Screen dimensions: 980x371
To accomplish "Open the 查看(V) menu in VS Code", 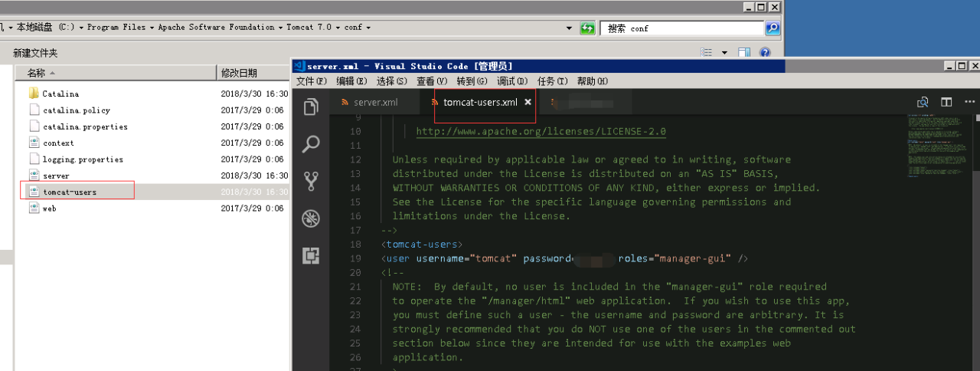I will pyautogui.click(x=432, y=81).
